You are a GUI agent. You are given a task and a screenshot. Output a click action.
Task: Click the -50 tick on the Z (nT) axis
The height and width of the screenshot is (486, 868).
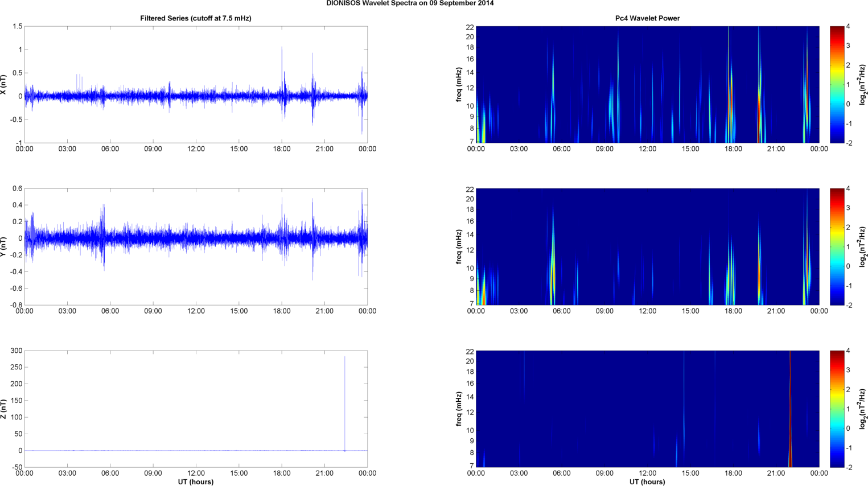pos(16,467)
